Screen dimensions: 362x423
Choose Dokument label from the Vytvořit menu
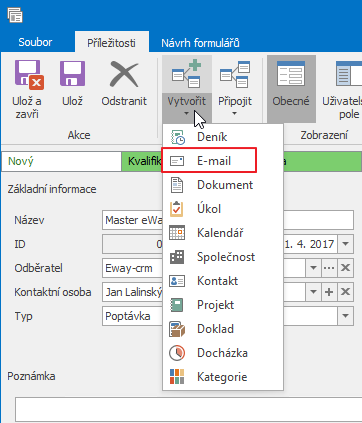click(225, 185)
